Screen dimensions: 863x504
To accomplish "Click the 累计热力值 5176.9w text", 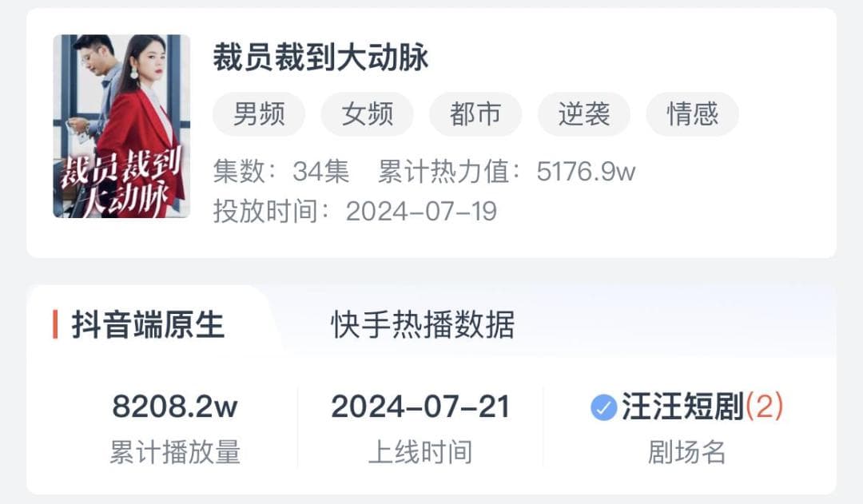I will click(x=507, y=172).
